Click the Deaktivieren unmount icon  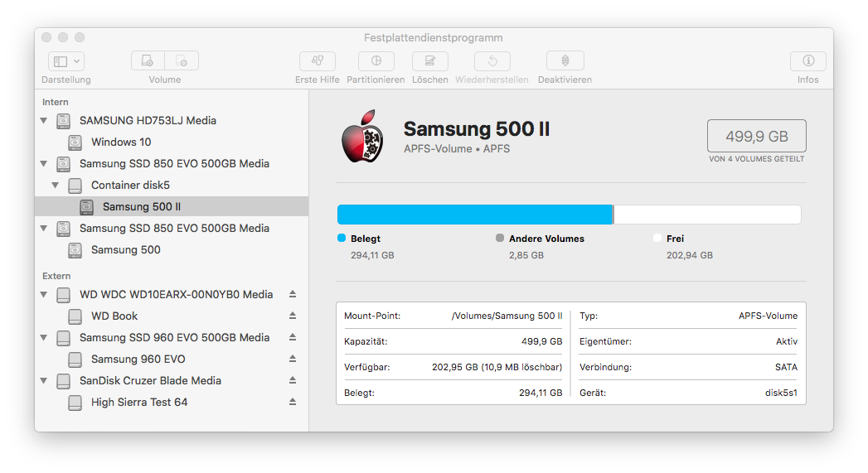565,60
